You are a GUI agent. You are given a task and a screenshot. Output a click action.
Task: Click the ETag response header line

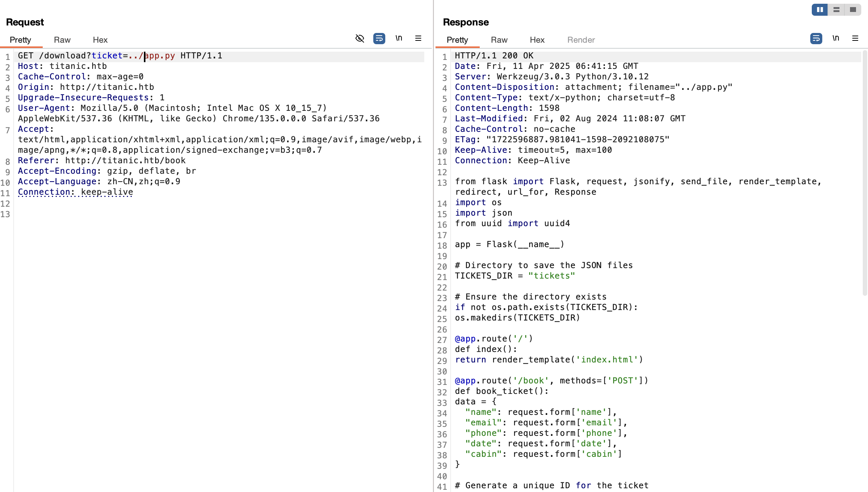coord(562,139)
